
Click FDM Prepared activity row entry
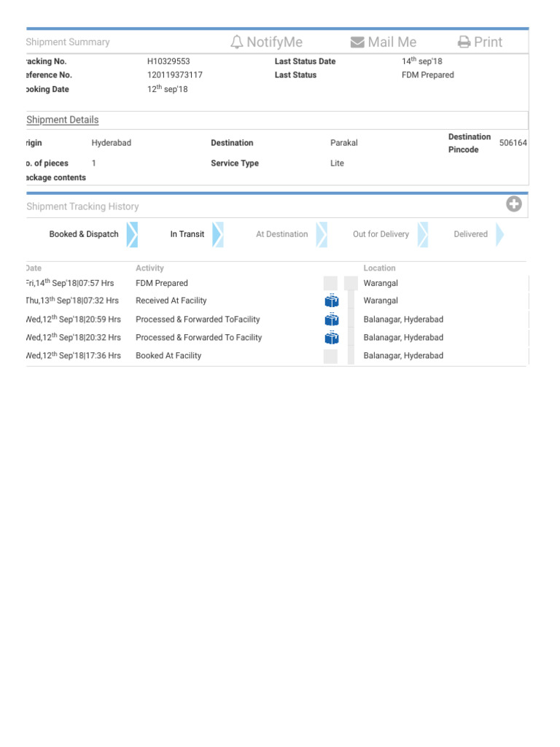[162, 283]
